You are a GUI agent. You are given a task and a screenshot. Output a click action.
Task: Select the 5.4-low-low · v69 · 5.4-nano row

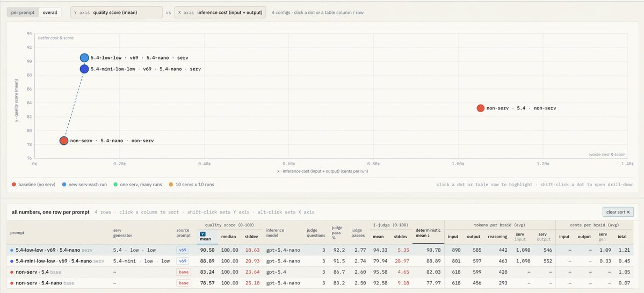coord(319,250)
